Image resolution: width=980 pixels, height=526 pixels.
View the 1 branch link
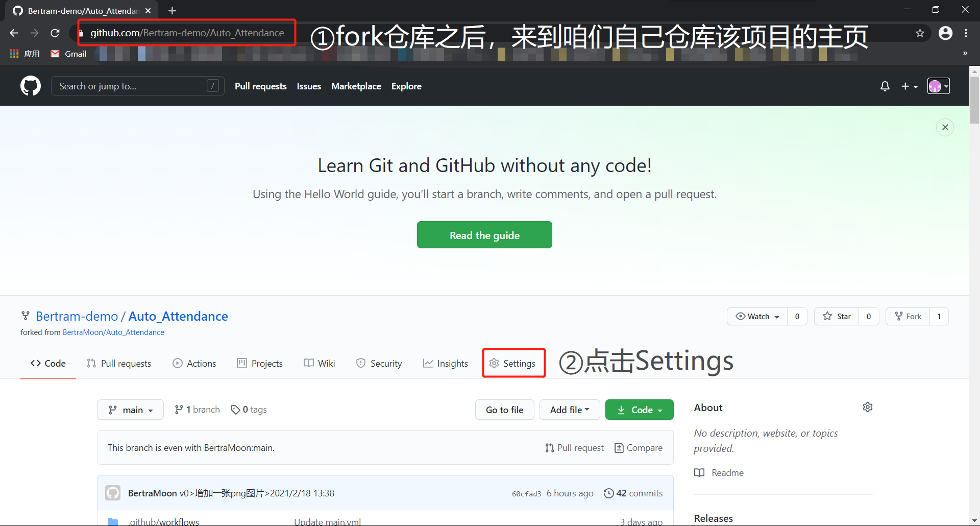pyautogui.click(x=197, y=410)
